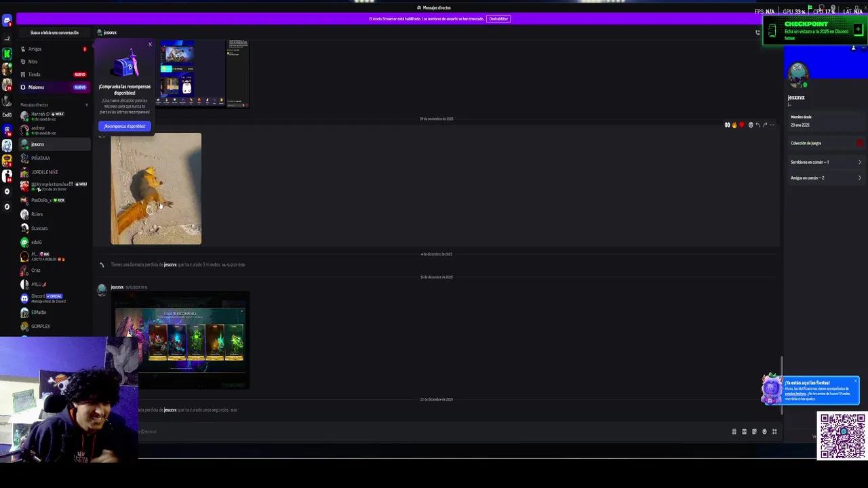Search or start a conversation field

54,33
